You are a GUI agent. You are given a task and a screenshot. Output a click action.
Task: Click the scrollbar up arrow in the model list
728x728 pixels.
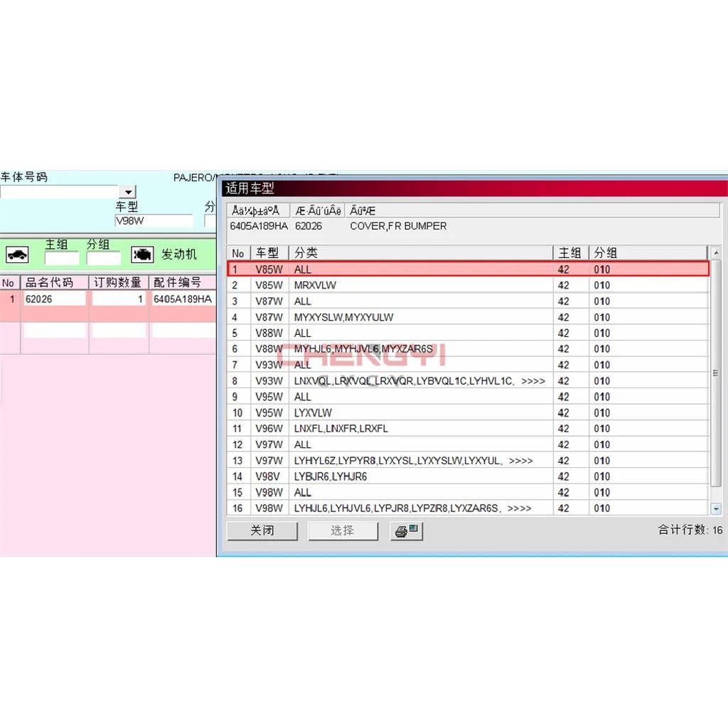point(716,253)
